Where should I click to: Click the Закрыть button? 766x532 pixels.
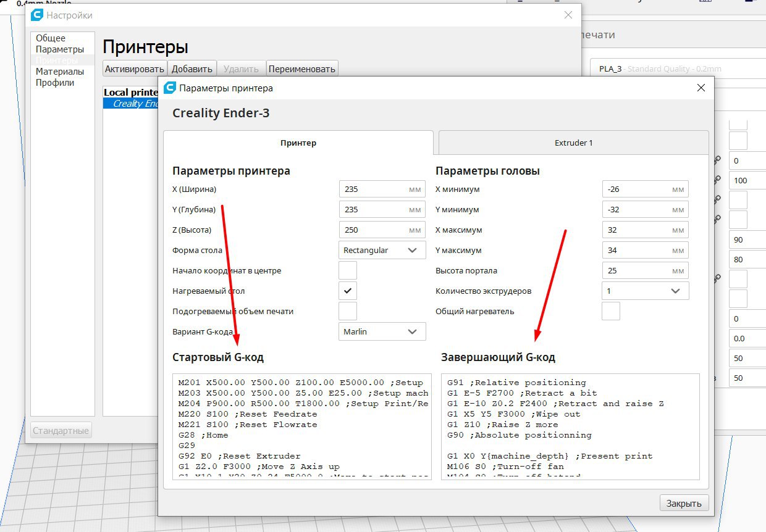pyautogui.click(x=684, y=503)
